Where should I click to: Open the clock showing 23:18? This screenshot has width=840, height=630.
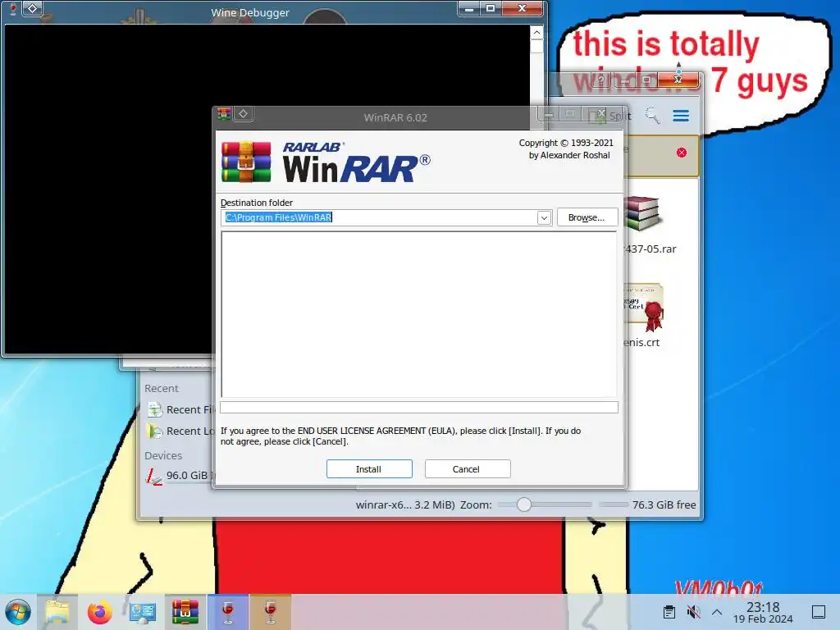(763, 612)
